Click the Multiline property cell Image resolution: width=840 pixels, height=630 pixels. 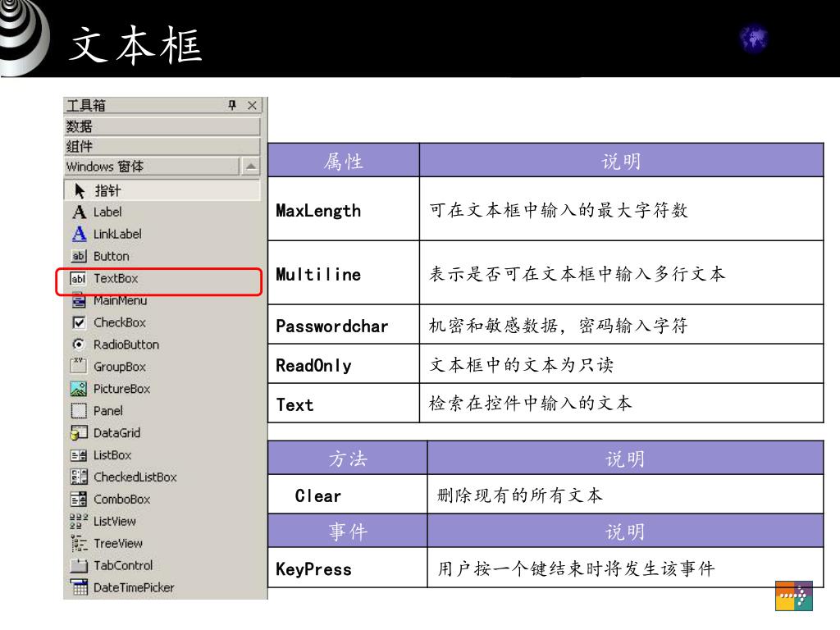click(344, 272)
